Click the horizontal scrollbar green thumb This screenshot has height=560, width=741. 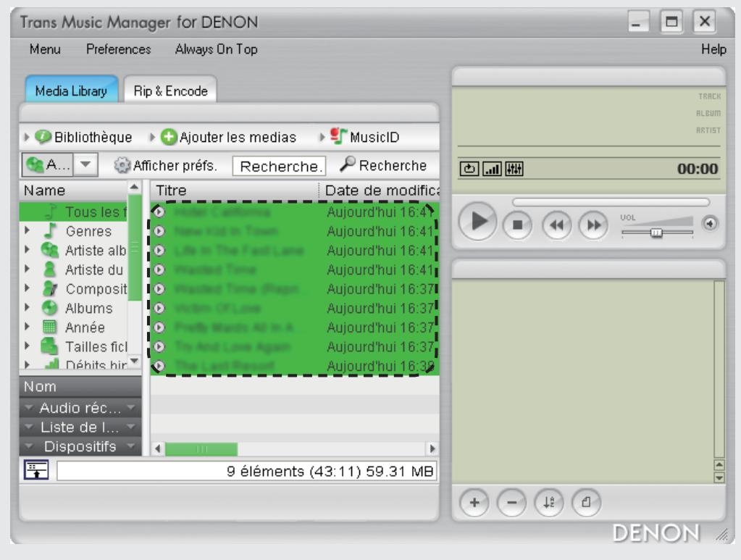pyautogui.click(x=201, y=448)
